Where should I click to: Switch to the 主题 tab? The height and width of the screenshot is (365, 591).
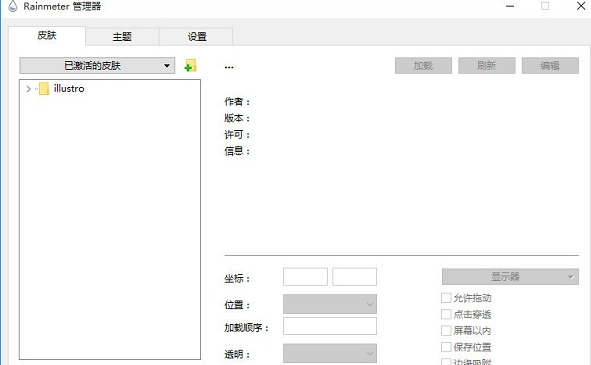(122, 37)
